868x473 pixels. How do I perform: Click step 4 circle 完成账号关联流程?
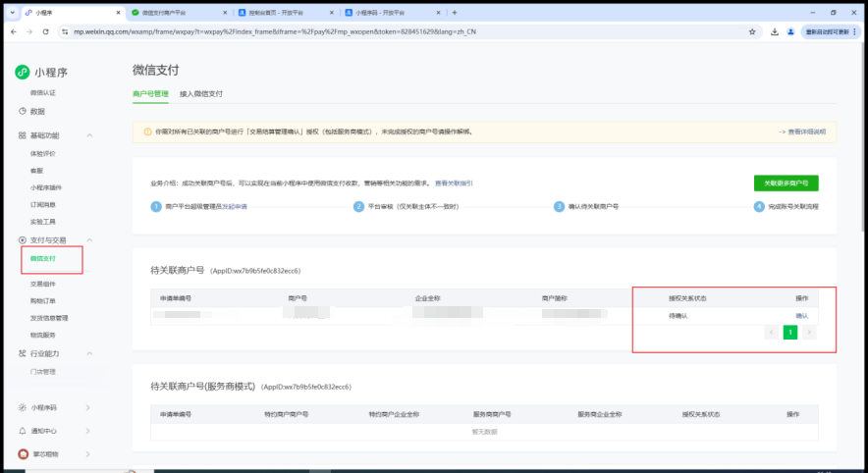(x=759, y=206)
